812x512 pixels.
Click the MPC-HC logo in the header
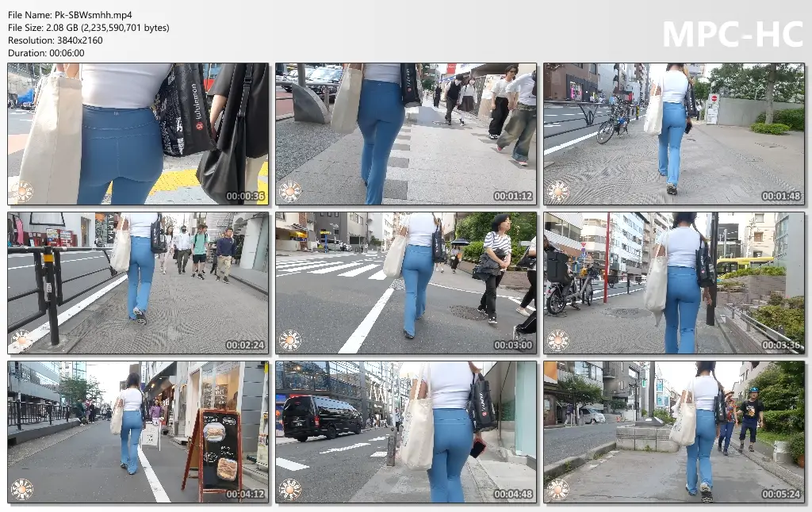(732, 34)
